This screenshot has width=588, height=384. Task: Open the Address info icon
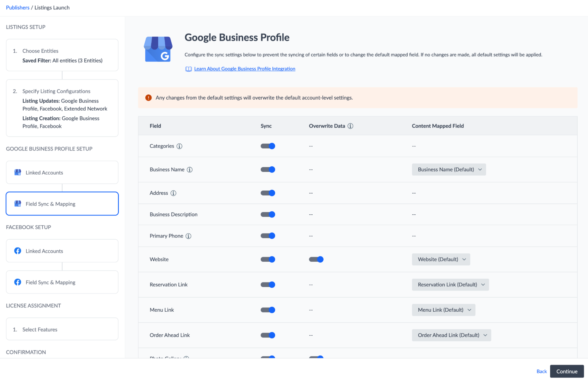[x=174, y=193]
